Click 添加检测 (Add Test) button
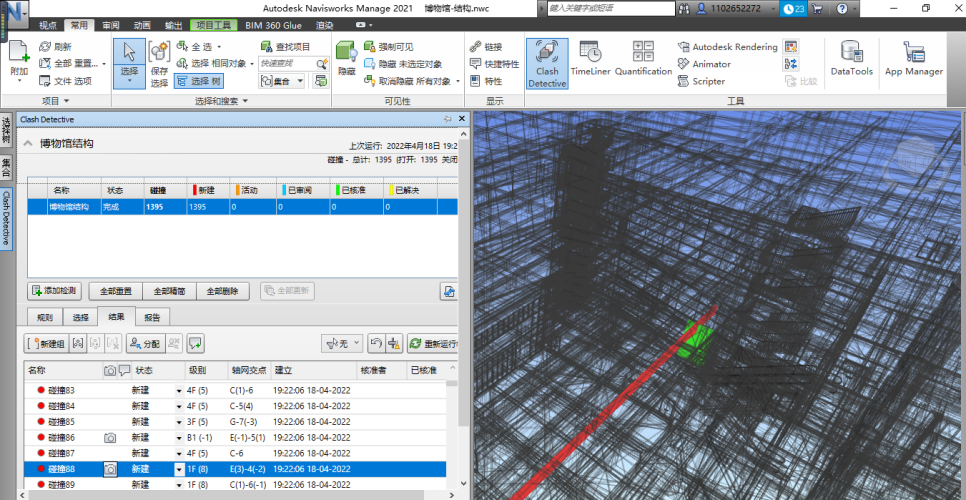 tap(55, 291)
